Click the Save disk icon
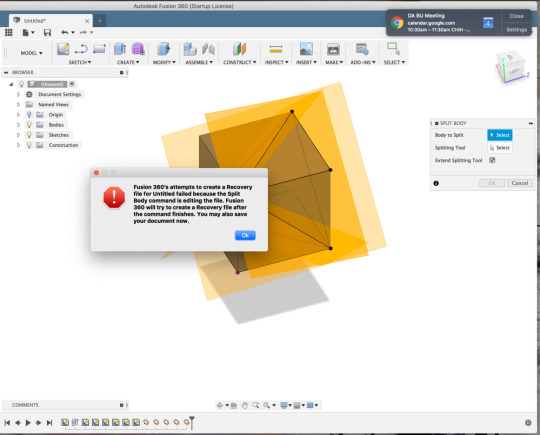Viewport: 540px width, 435px height. (47, 32)
